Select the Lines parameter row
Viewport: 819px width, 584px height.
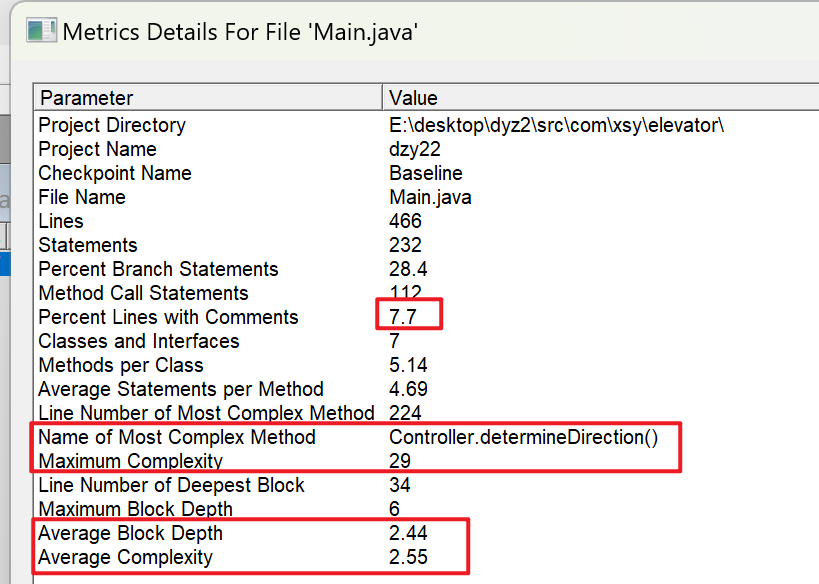(x=427, y=221)
